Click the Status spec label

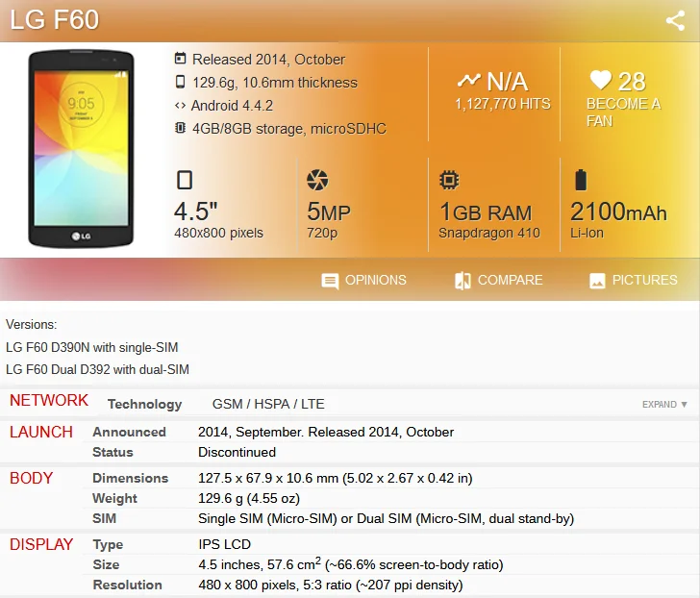(x=112, y=452)
